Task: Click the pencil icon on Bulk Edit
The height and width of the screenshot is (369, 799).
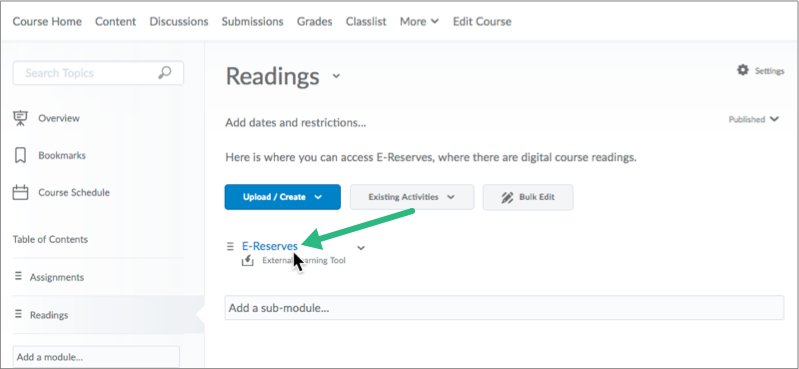Action: [507, 197]
